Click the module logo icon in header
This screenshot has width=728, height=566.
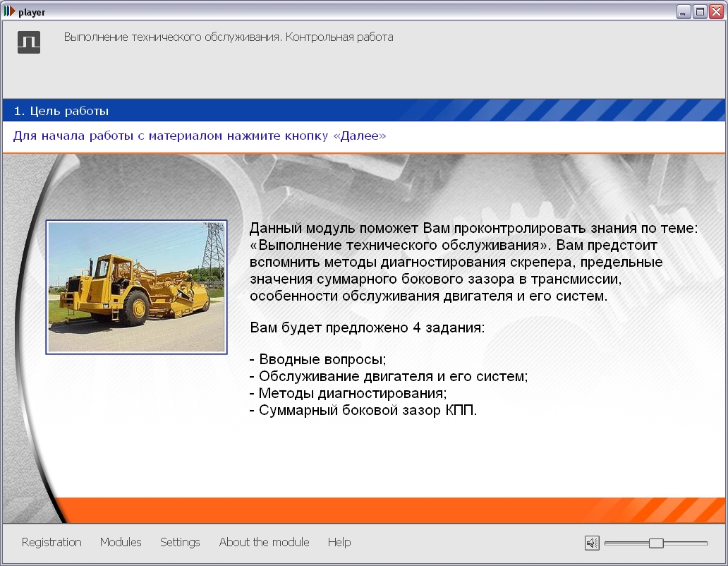pos(29,42)
